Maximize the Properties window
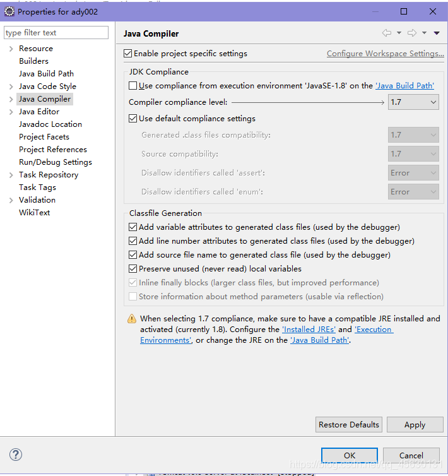Viewport: 448px width, 476px height. point(404,11)
